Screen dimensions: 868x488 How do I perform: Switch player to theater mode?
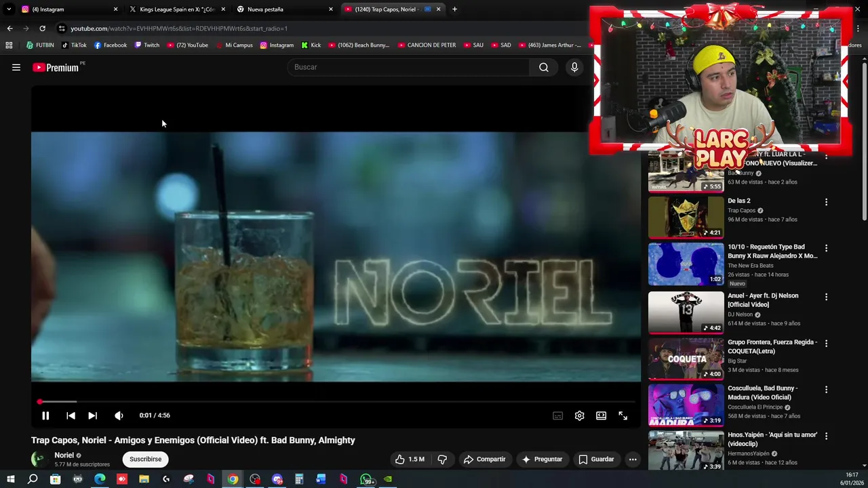point(601,415)
